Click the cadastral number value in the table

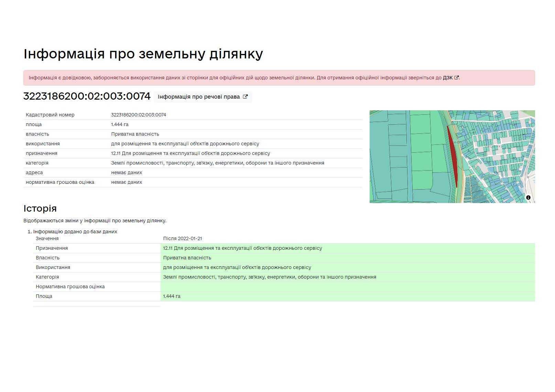coord(139,115)
